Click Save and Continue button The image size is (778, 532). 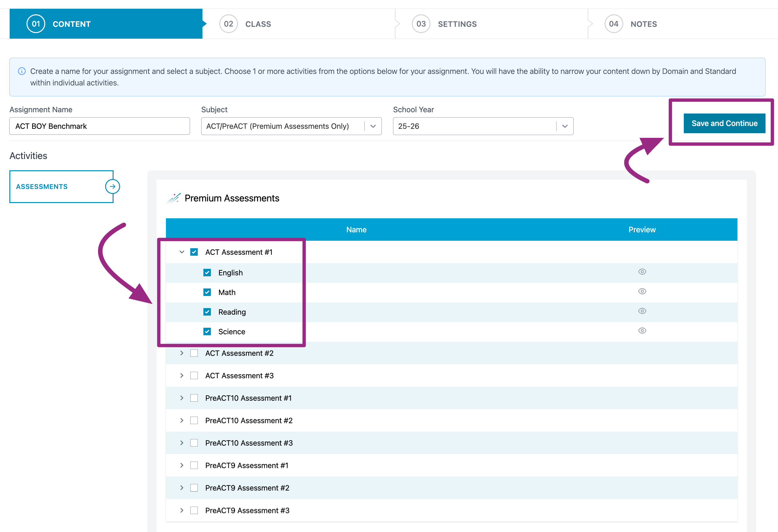coord(724,123)
